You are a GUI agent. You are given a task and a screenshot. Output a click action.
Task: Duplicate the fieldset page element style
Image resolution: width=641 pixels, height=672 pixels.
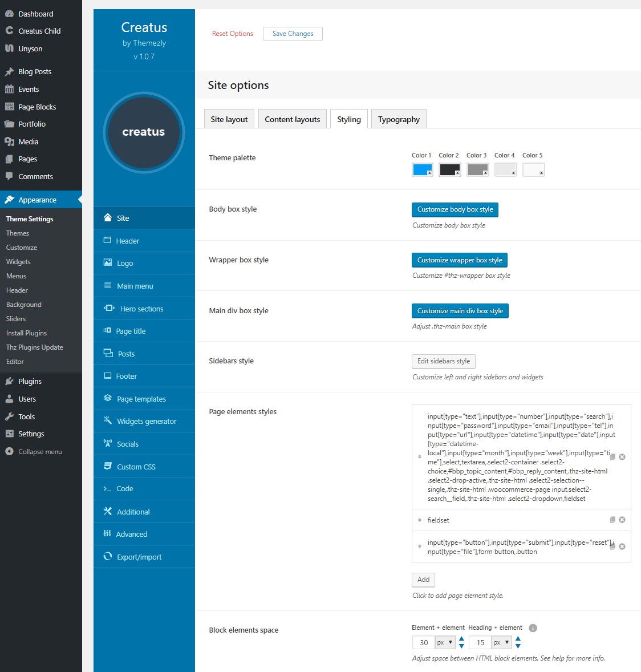[612, 520]
